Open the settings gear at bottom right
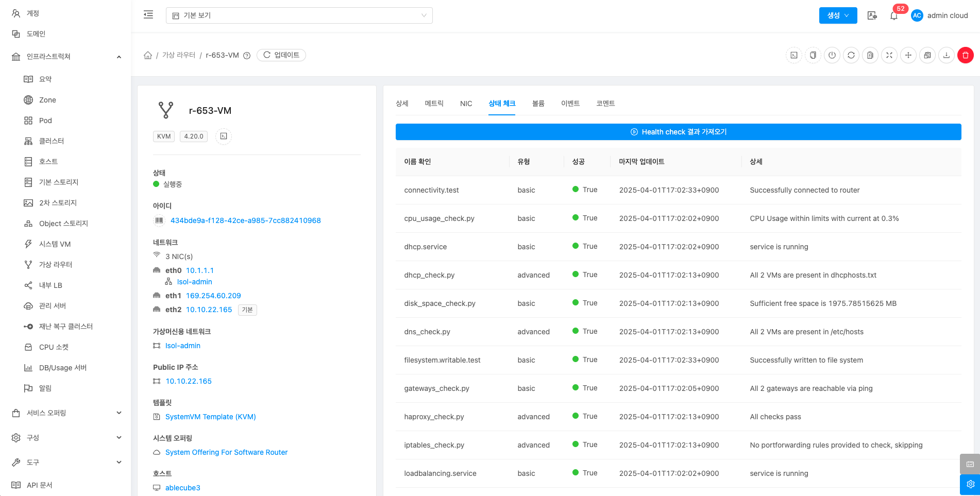Screen dimensions: 980x496 coord(970,484)
